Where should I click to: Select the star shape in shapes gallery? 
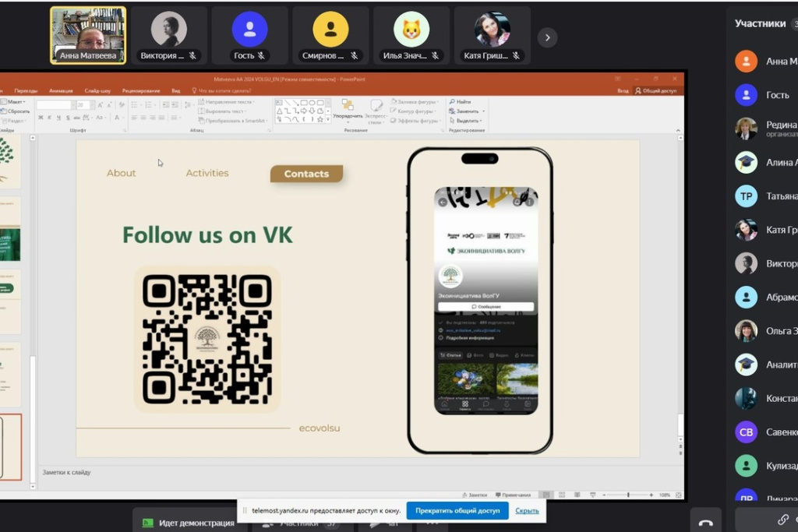pos(320,119)
